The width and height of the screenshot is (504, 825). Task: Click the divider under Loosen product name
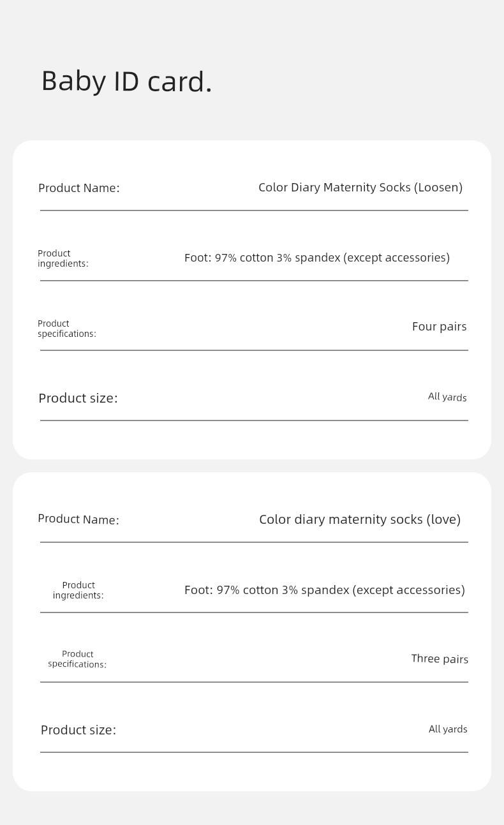[x=254, y=210]
